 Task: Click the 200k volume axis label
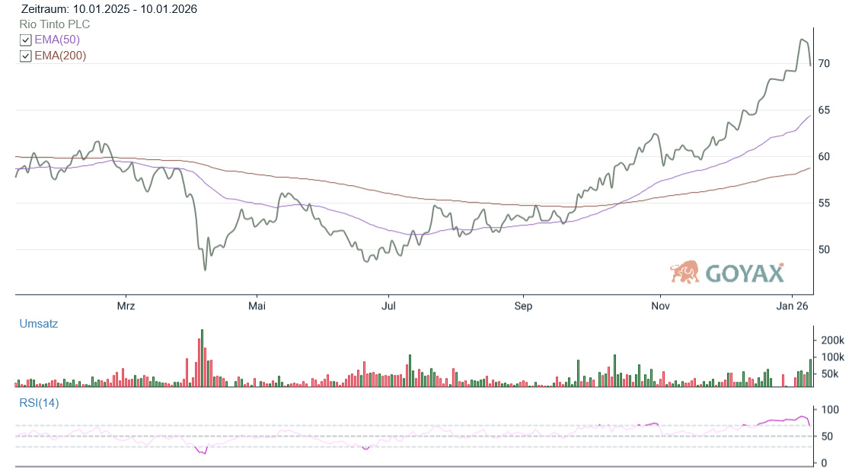pos(831,340)
